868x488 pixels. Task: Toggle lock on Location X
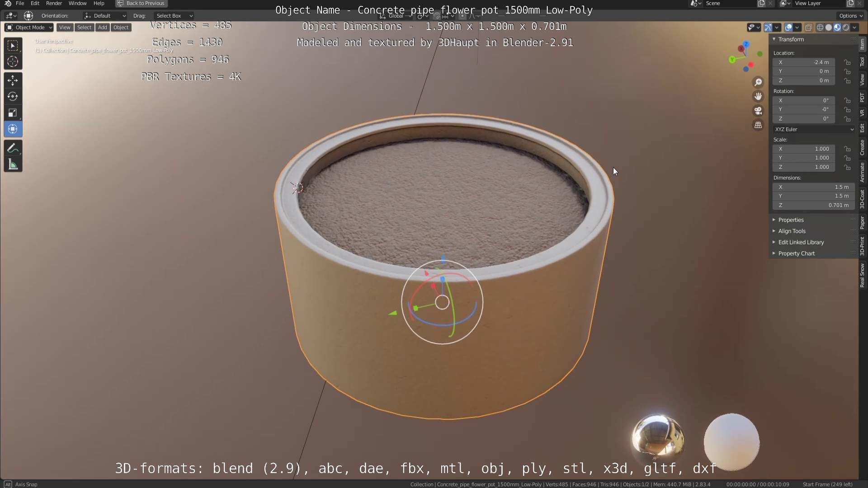coord(847,62)
